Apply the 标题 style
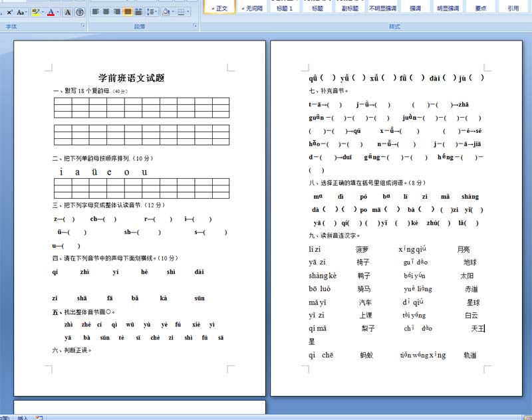 318,7
